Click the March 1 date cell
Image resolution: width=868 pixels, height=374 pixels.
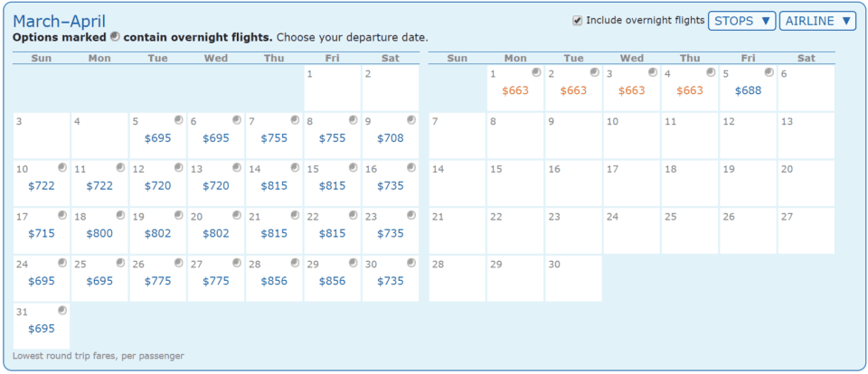pos(333,88)
